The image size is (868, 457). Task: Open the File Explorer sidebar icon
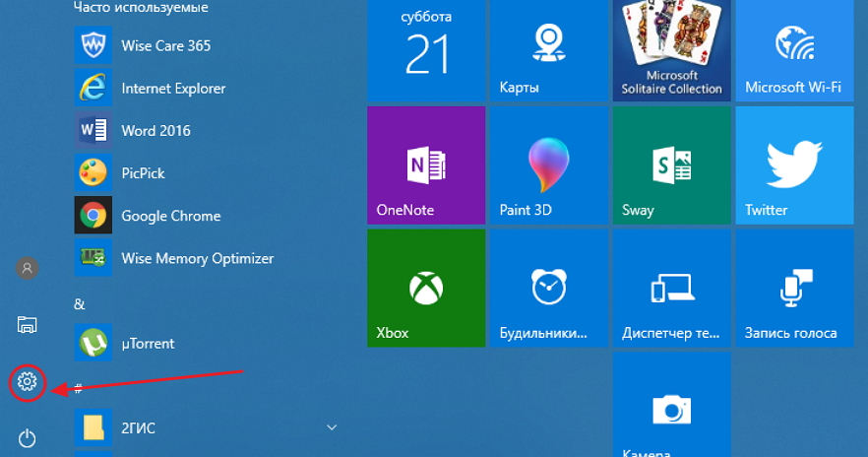(27, 325)
